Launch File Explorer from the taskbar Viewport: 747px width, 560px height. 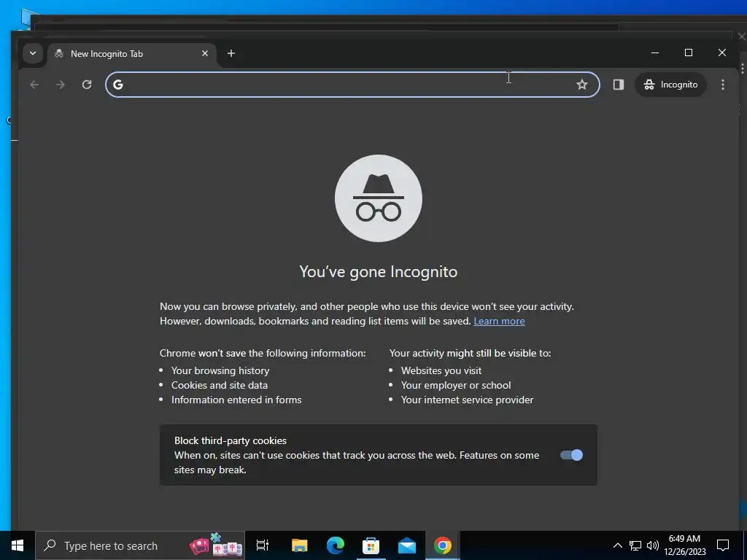300,545
